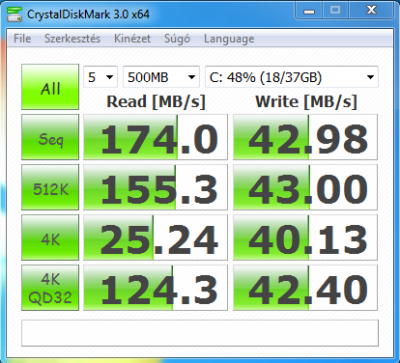Viewport: 400px width, 363px height.
Task: Start the 512K benchmark
Action: (50, 187)
